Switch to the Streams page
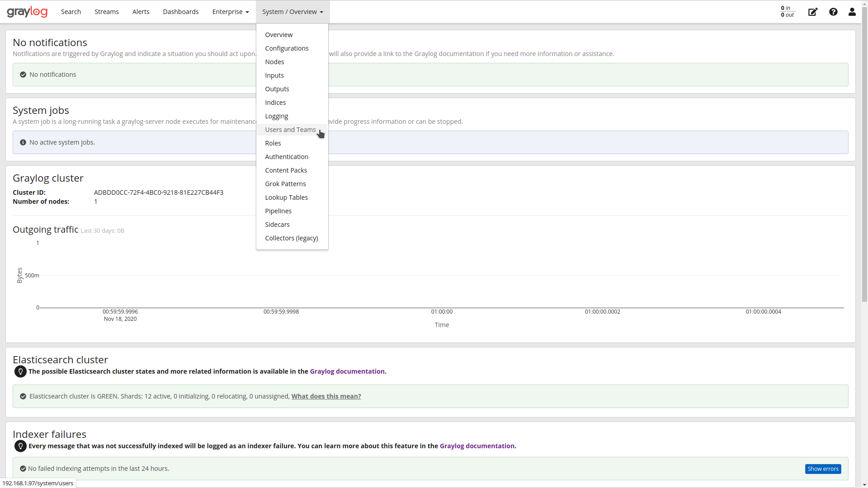Viewport: 868px width, 488px height. pyautogui.click(x=106, y=12)
